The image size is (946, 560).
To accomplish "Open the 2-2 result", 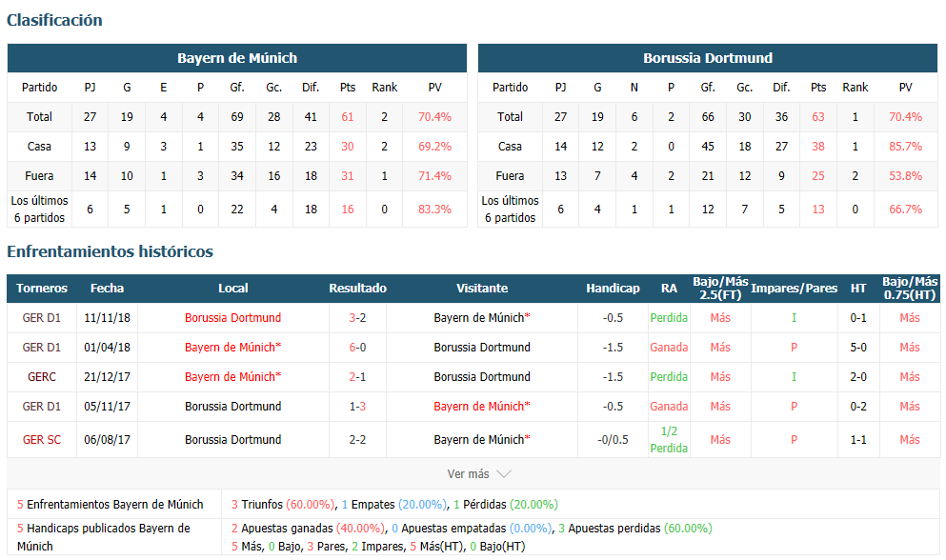I will coord(357,440).
